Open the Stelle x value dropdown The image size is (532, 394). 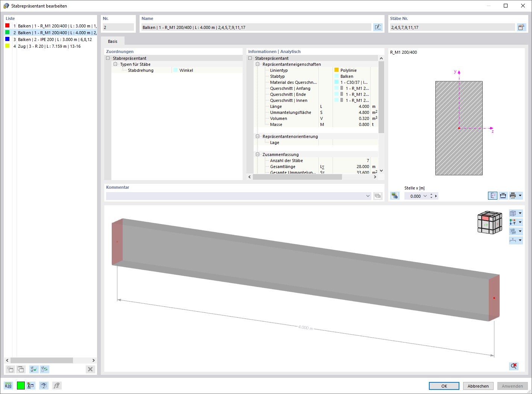tap(425, 196)
